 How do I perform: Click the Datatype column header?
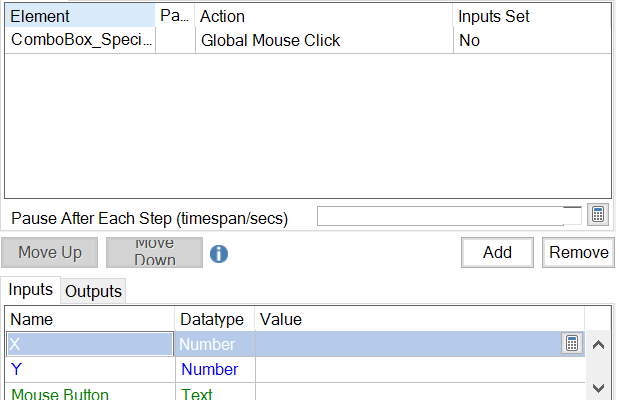point(212,319)
